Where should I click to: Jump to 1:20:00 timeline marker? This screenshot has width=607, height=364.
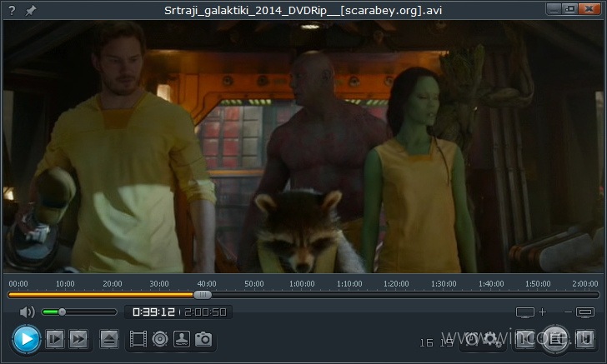coord(396,284)
